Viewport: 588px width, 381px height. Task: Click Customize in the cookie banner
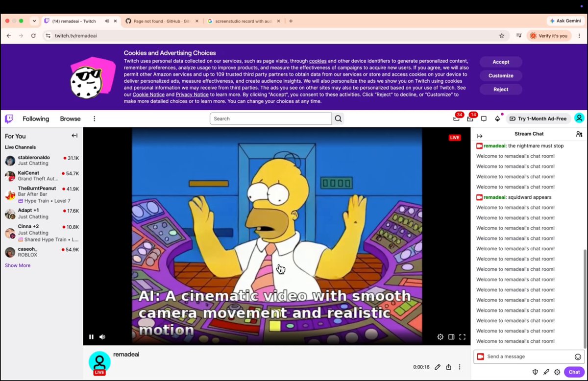pyautogui.click(x=501, y=76)
